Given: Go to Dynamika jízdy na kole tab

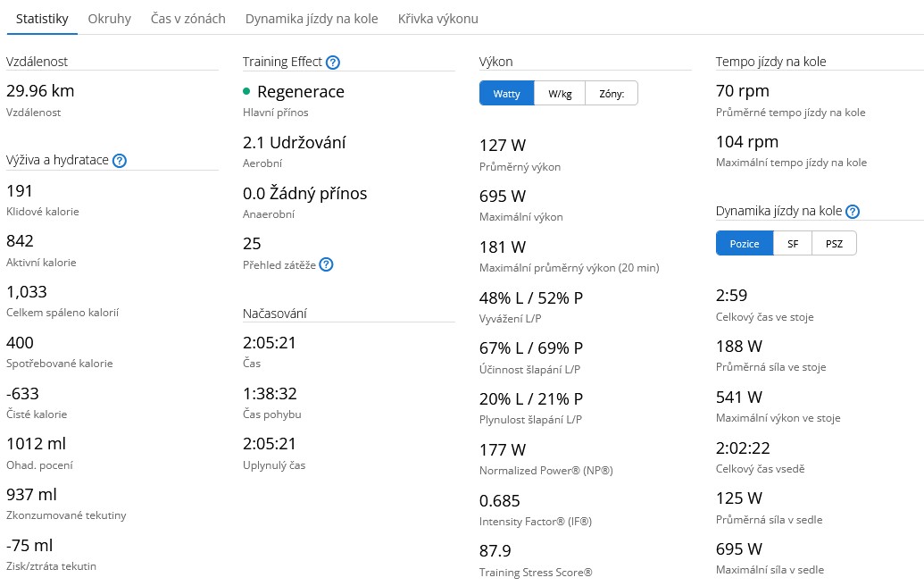Looking at the screenshot, I should [312, 19].
